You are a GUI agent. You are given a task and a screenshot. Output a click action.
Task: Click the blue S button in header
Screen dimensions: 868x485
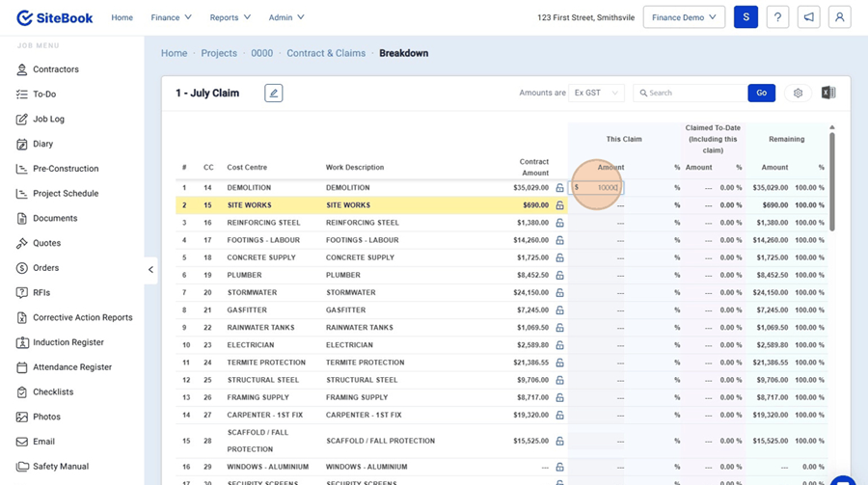[x=746, y=17]
